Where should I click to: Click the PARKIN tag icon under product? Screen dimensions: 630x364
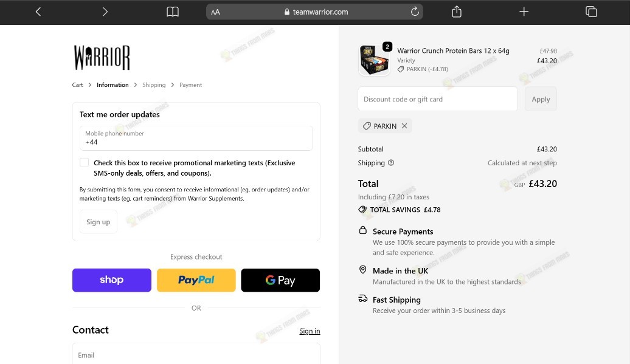[401, 69]
